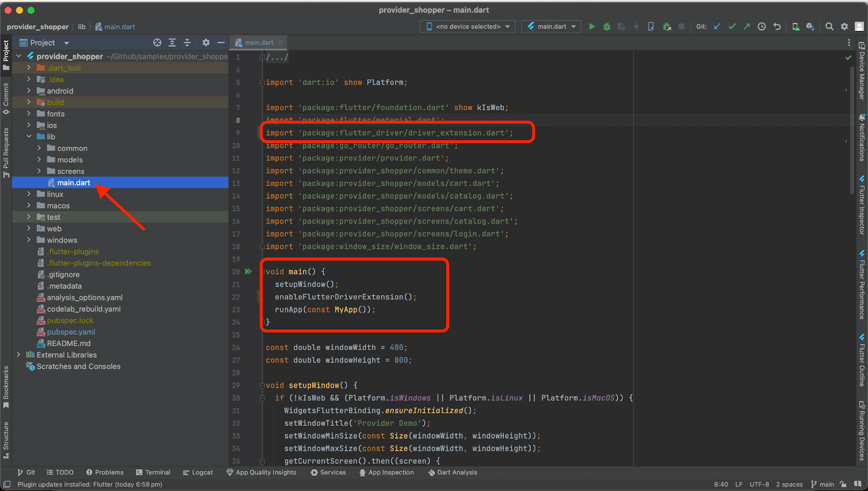Commit changes via the Git checkmark icon
Image resolution: width=868 pixels, height=491 pixels.
[732, 26]
